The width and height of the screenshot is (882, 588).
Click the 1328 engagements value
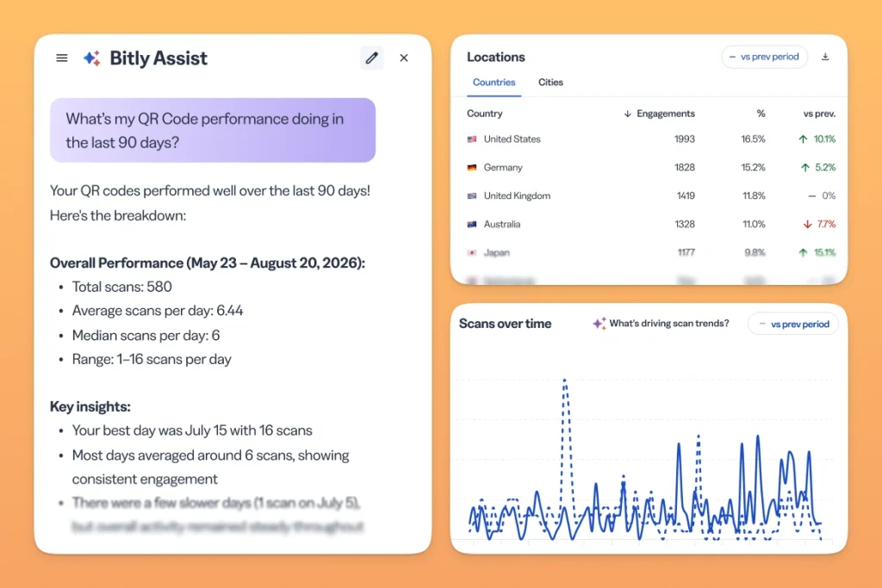tap(685, 225)
